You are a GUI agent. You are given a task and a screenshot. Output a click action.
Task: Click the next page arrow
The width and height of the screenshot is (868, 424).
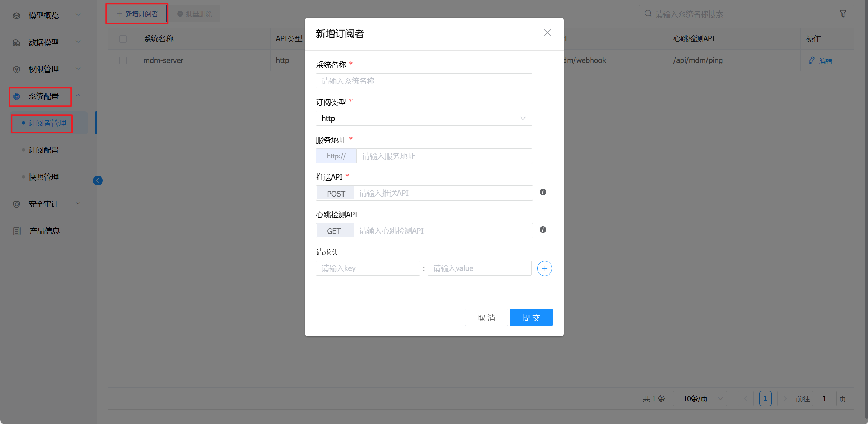coord(785,398)
